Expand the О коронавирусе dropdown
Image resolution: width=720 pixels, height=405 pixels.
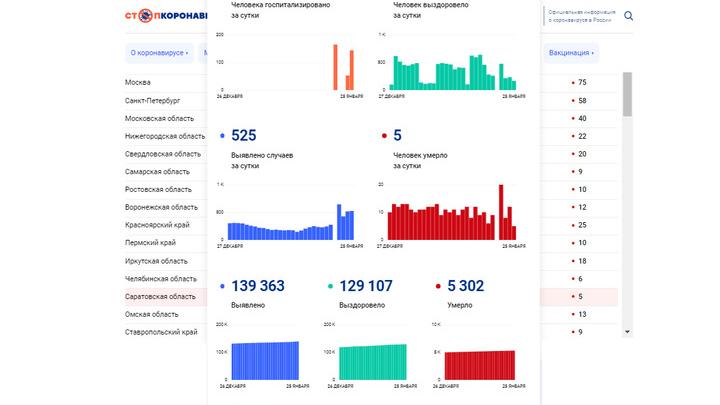(x=159, y=52)
